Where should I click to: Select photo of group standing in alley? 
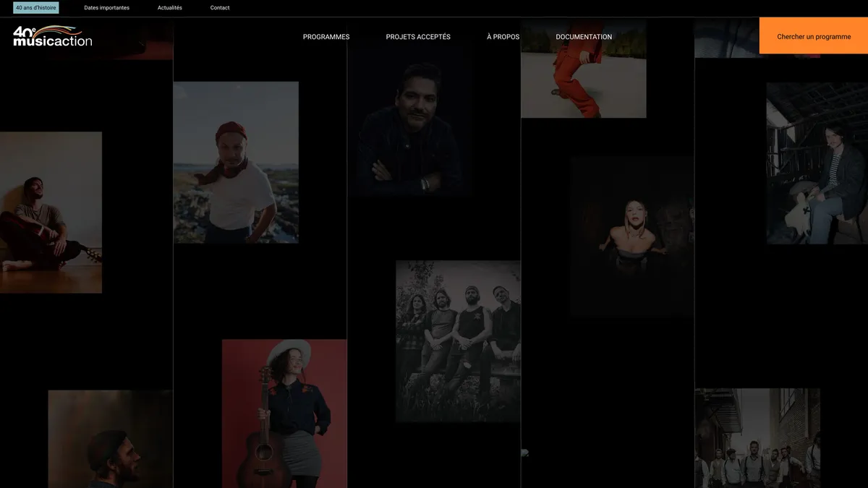point(757,438)
